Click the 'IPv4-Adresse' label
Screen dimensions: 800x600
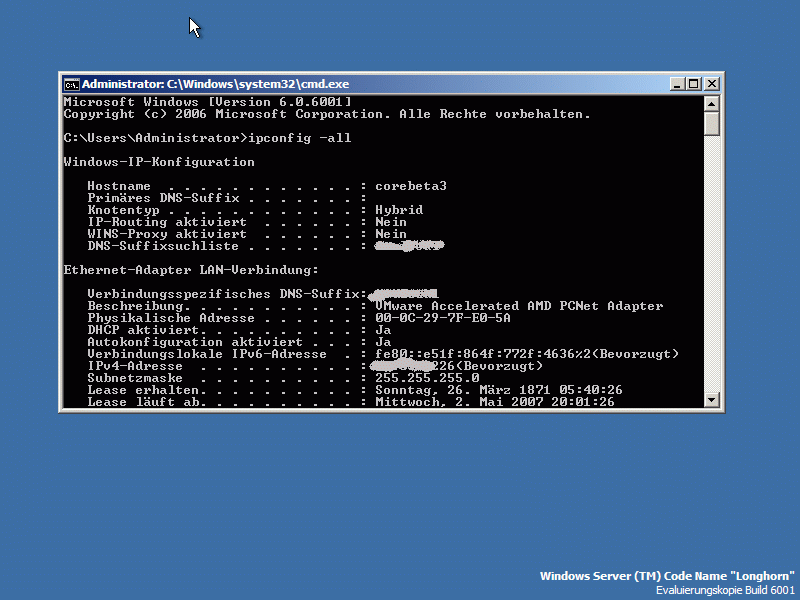135,366
